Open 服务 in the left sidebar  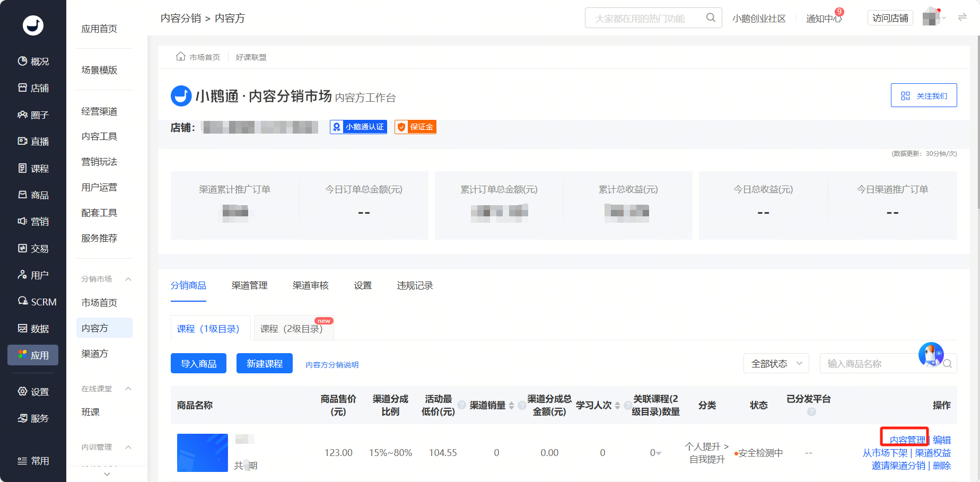(33, 418)
